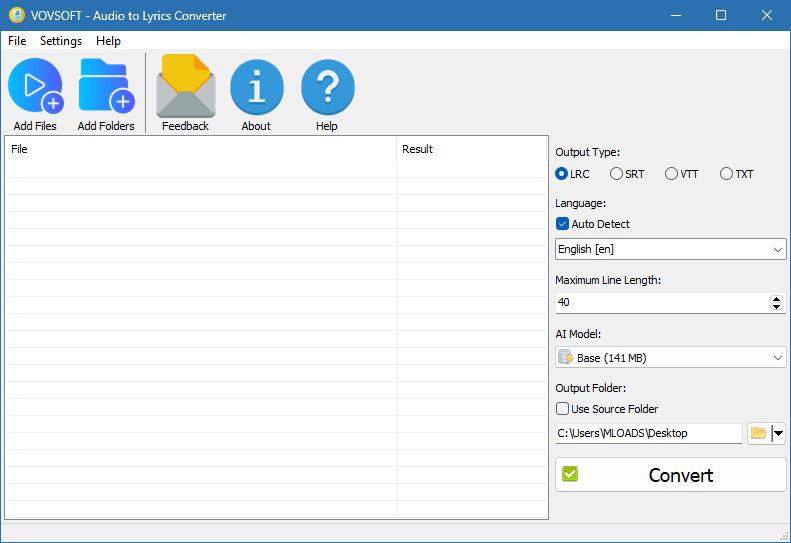Click the window resize grip in status bar
Image resolution: width=791 pixels, height=543 pixels.
click(783, 535)
